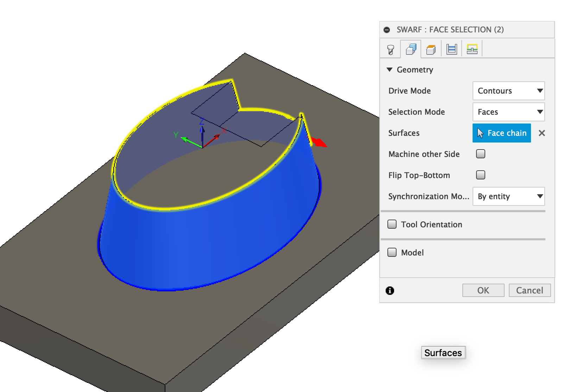Image resolution: width=582 pixels, height=392 pixels.
Task: Check the Flip Top-Bottom option
Action: tap(480, 175)
